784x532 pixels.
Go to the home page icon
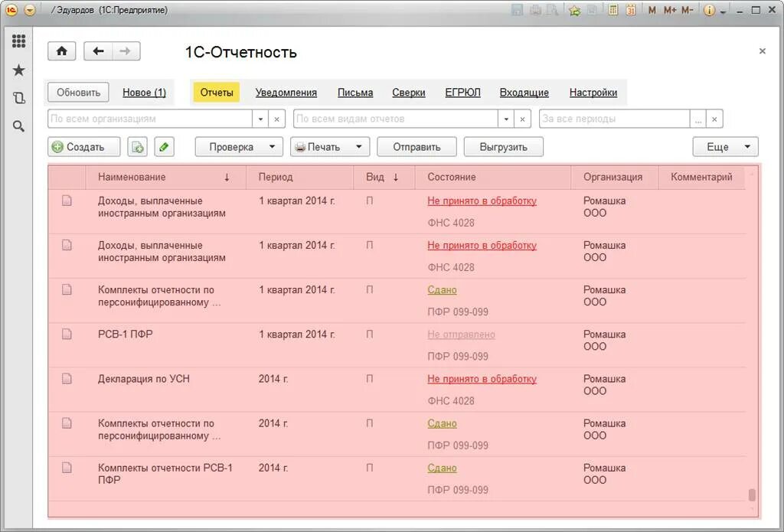pos(62,51)
